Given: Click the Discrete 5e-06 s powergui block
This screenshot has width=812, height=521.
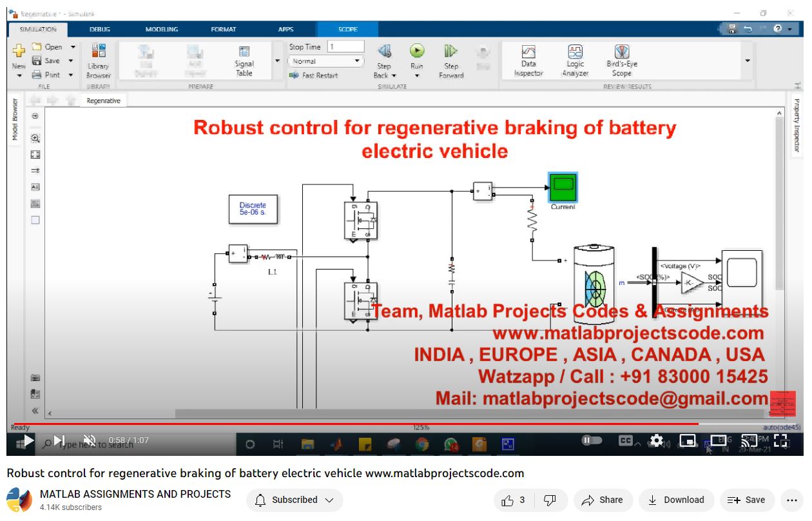Looking at the screenshot, I should pos(253,209).
